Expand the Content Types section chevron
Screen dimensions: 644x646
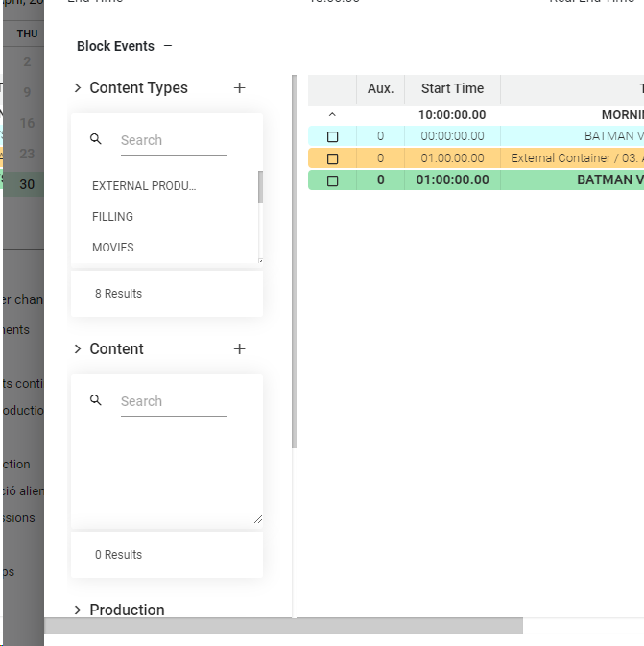tap(78, 87)
